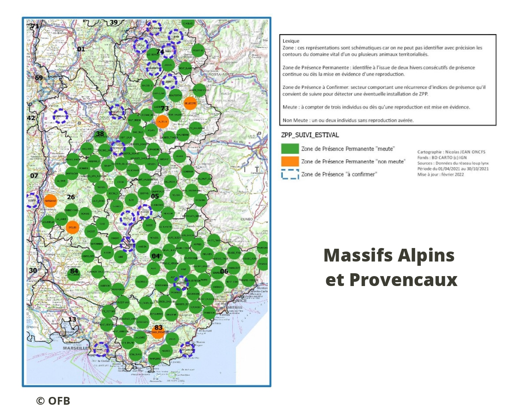525x420 pixels.
Task: Click "Sources : Données du réseau loup lynx"
Action: (453, 163)
